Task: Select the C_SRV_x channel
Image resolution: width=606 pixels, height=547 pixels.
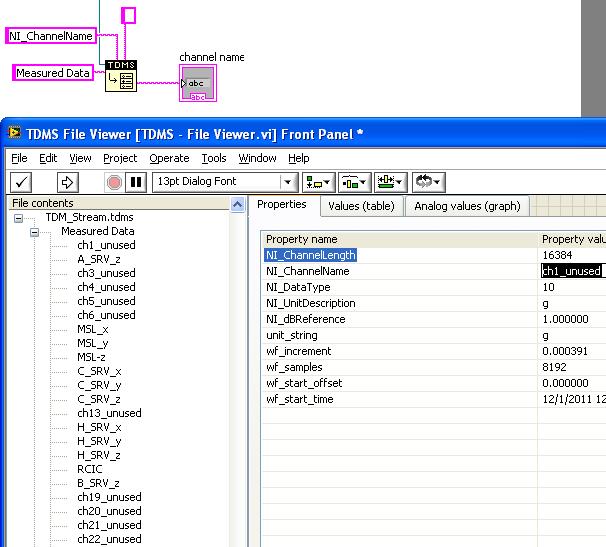Action: 99,371
